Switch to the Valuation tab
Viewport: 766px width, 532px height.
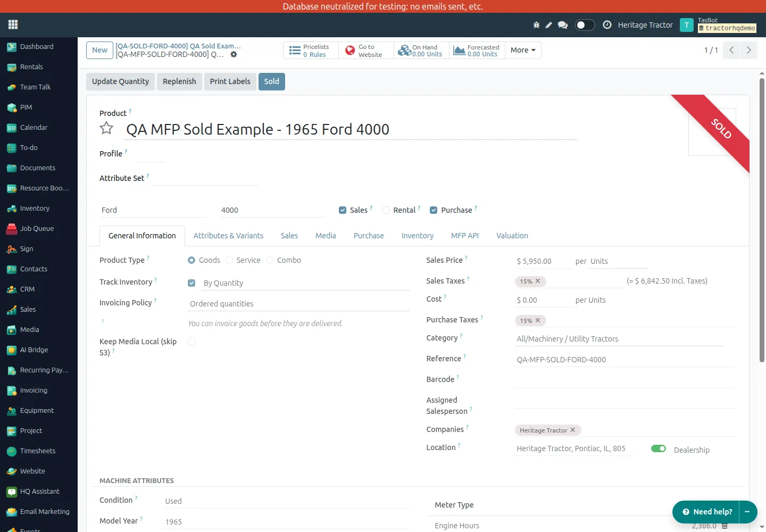[512, 236]
